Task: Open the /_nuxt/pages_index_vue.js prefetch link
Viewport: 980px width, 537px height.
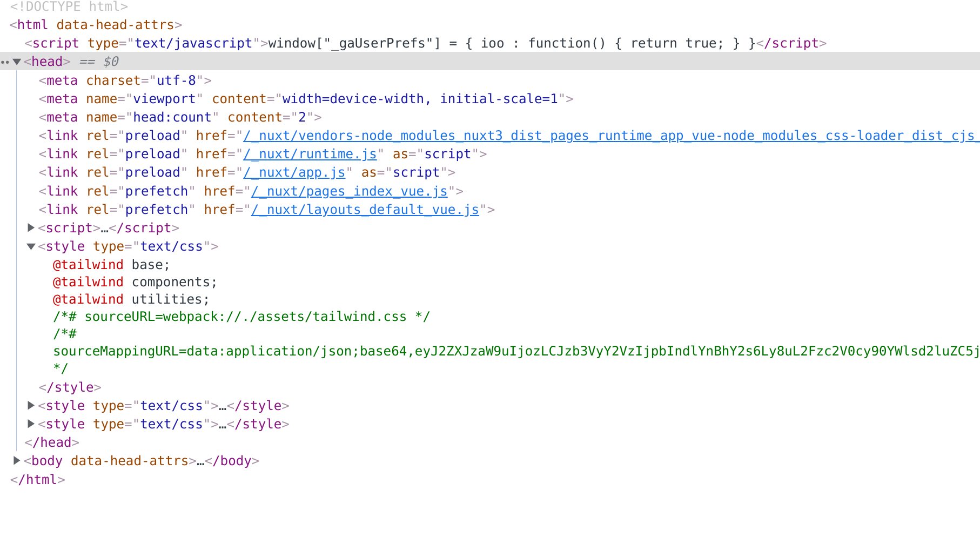Action: (x=350, y=191)
